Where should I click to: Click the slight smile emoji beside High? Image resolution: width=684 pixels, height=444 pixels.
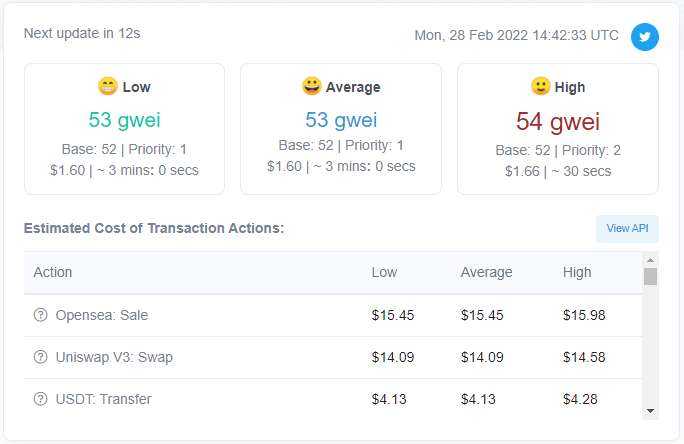tap(540, 86)
